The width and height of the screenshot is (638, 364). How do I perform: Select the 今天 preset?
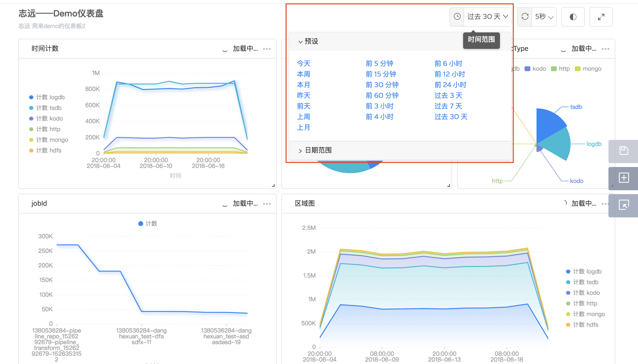(303, 63)
